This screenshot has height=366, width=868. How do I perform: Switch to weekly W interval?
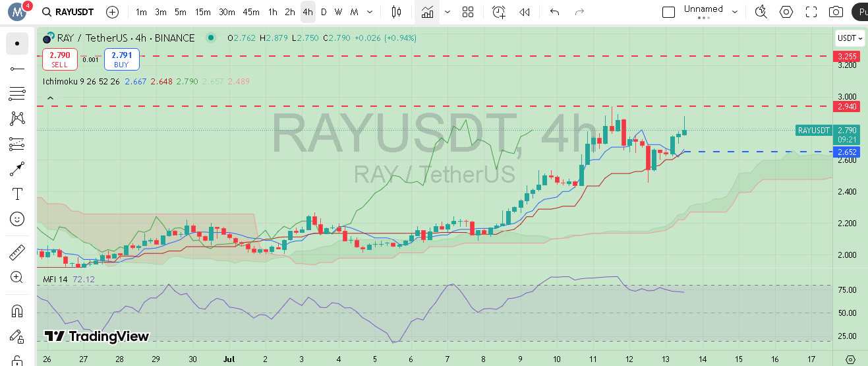point(338,12)
